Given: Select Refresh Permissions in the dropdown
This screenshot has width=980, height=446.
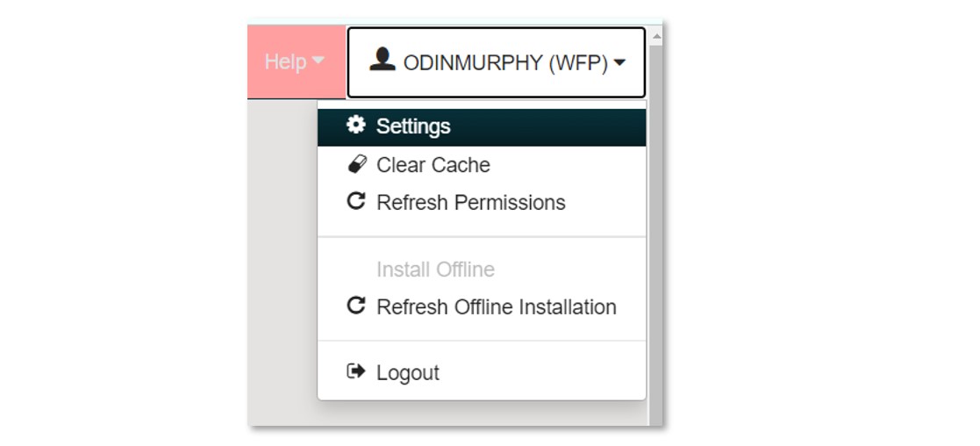Looking at the screenshot, I should coord(482,203).
